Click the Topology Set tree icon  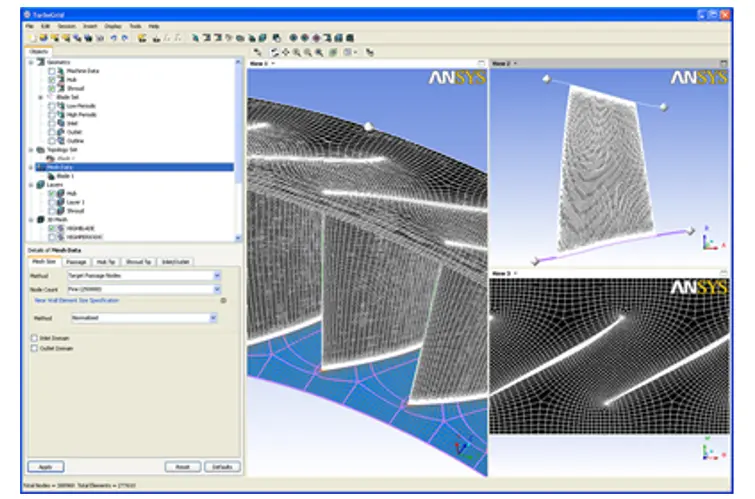(41, 149)
